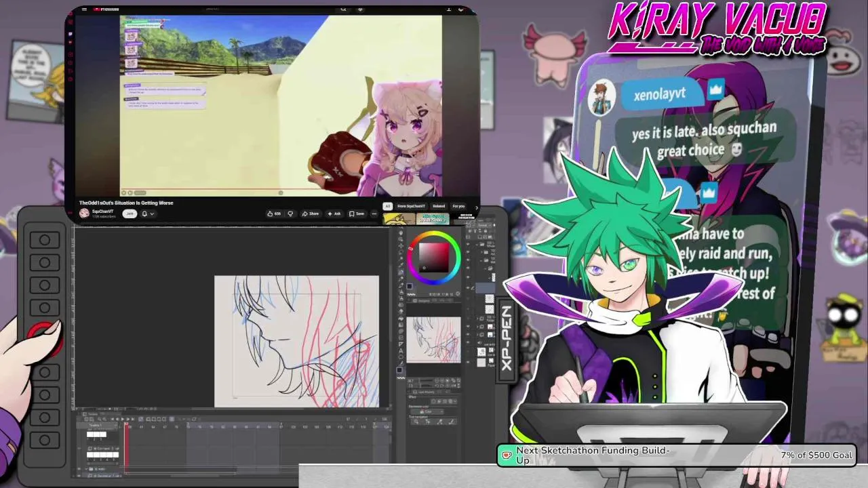The image size is (868, 488).
Task: Click the video title text
Action: (126, 203)
